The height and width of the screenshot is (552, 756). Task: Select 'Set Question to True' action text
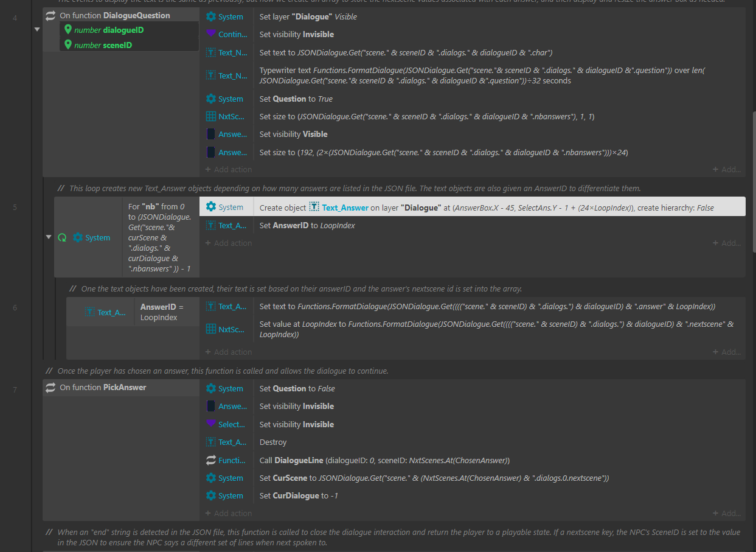(x=296, y=99)
